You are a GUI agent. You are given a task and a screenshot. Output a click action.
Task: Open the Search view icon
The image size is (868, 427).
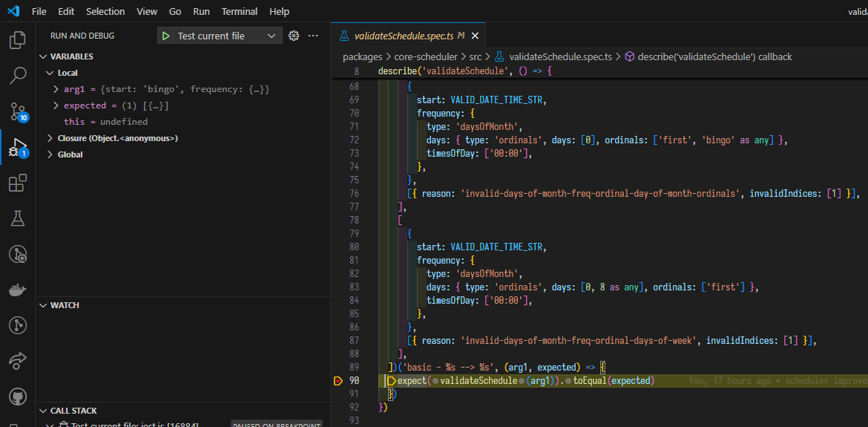18,75
